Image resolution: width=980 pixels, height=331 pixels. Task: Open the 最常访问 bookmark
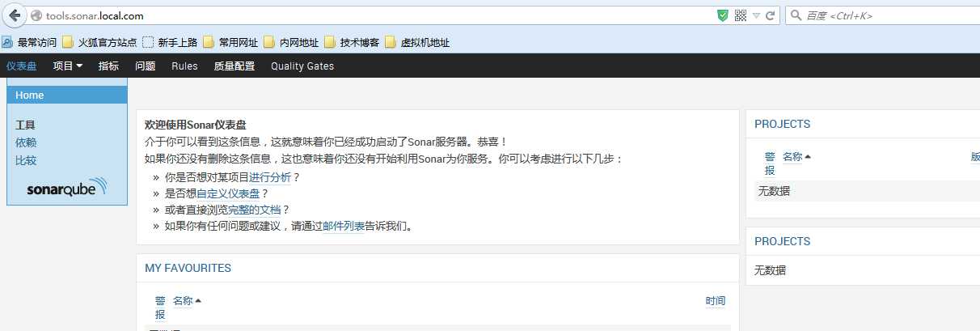[30, 42]
